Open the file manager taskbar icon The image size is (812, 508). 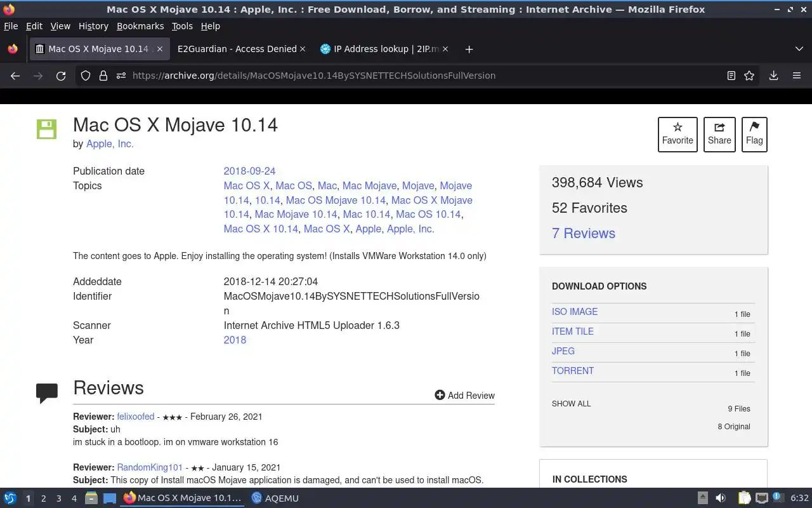click(91, 498)
